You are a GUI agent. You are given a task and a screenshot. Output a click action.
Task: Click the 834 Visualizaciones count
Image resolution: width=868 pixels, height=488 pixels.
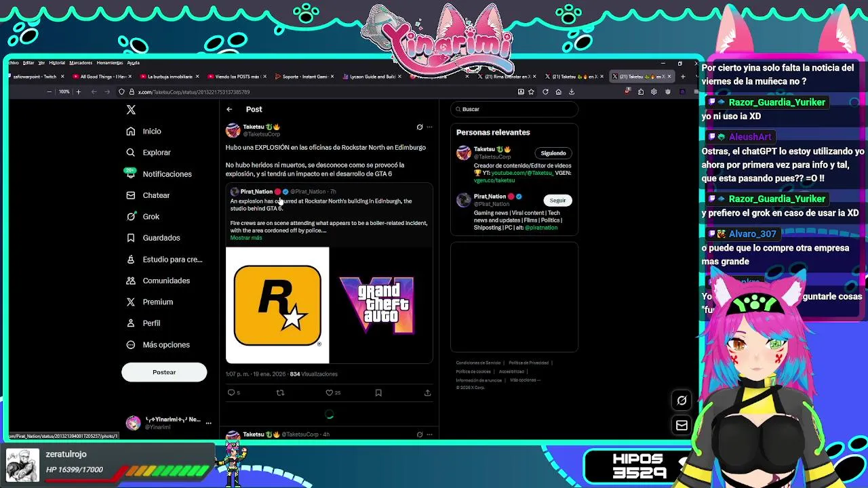pos(313,374)
